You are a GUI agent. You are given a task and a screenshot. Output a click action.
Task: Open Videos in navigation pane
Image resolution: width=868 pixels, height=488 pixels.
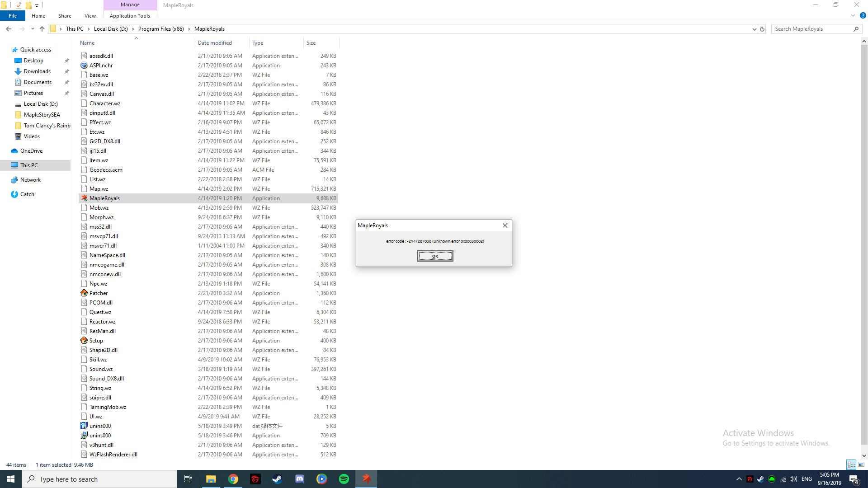point(32,136)
